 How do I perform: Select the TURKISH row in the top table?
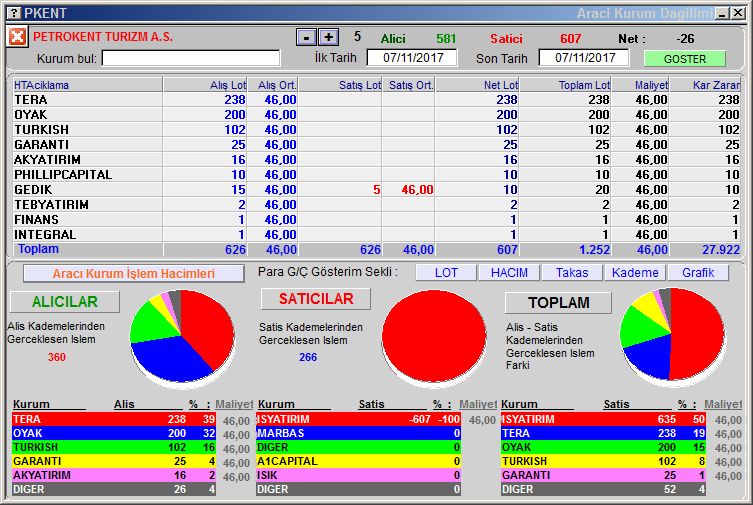coord(376,130)
